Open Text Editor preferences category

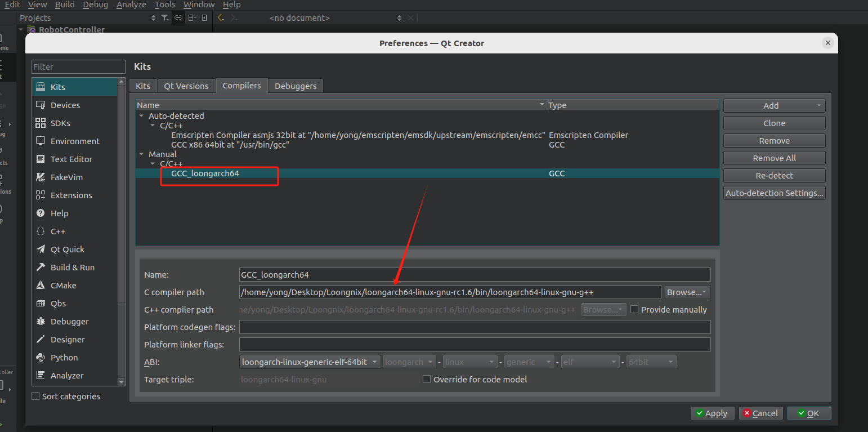pos(74,159)
